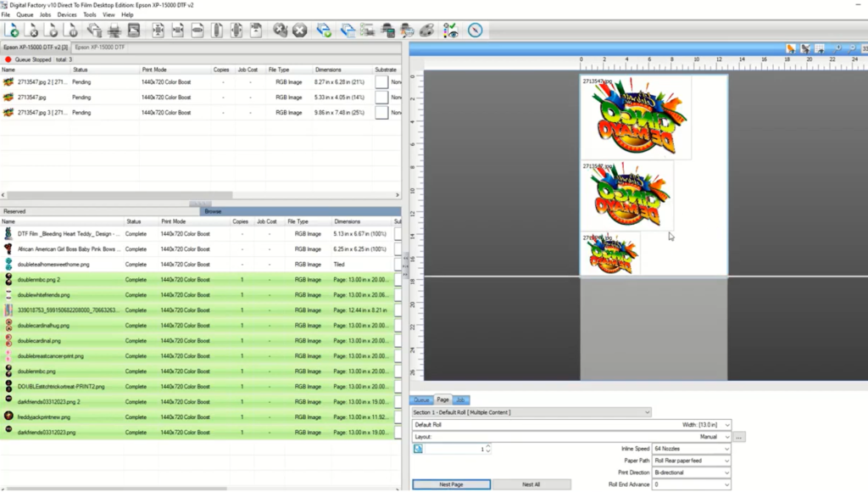
Task: Click the substrate swatch for 2713547.jpg 2 row
Action: point(381,82)
